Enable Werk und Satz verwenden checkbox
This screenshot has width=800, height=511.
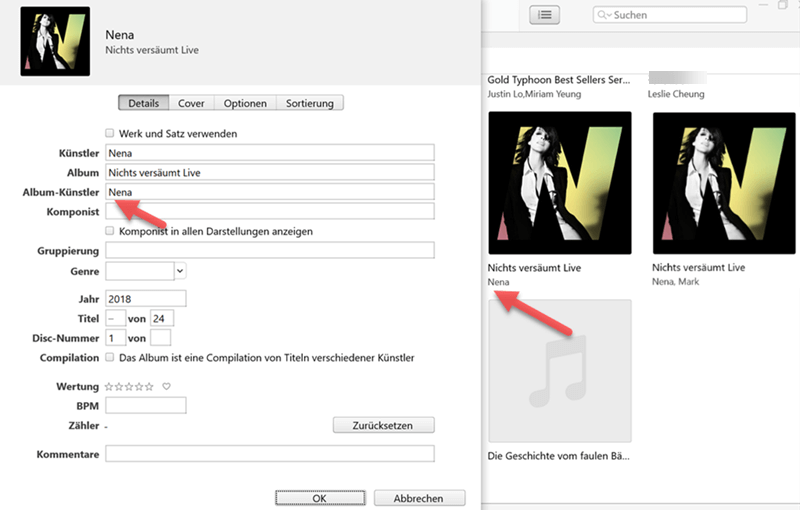(110, 133)
